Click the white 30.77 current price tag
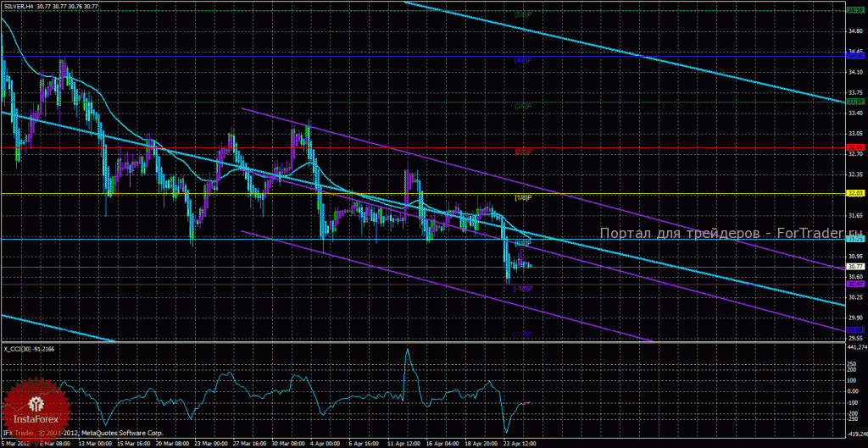Image resolution: width=868 pixels, height=448 pixels. click(856, 267)
